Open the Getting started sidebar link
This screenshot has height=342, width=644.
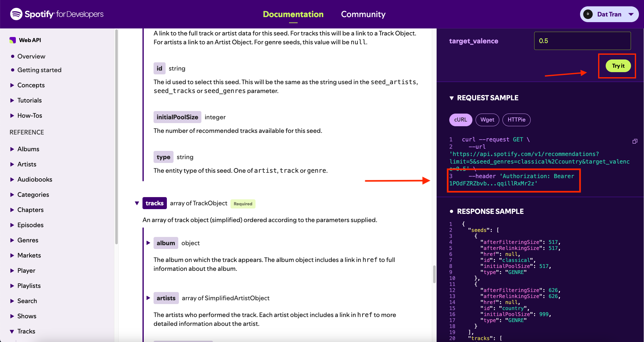[39, 70]
